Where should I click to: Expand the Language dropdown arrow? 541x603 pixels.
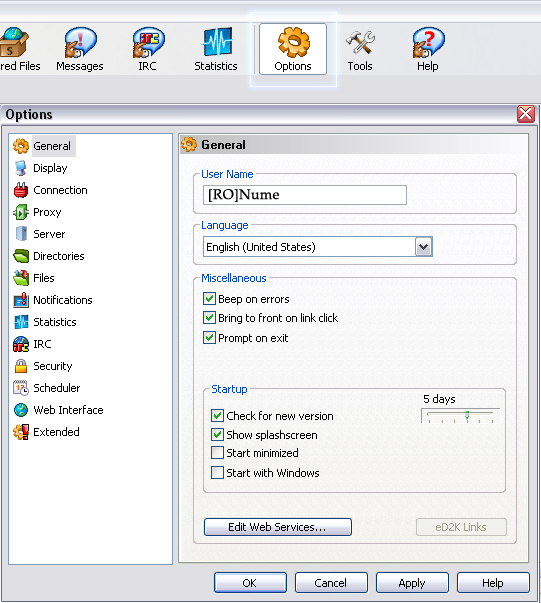click(423, 247)
